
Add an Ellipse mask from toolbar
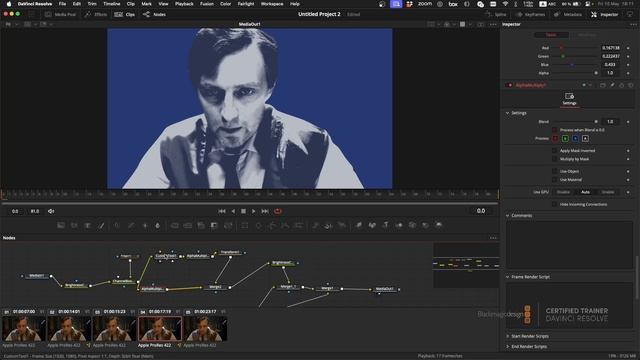point(258,225)
